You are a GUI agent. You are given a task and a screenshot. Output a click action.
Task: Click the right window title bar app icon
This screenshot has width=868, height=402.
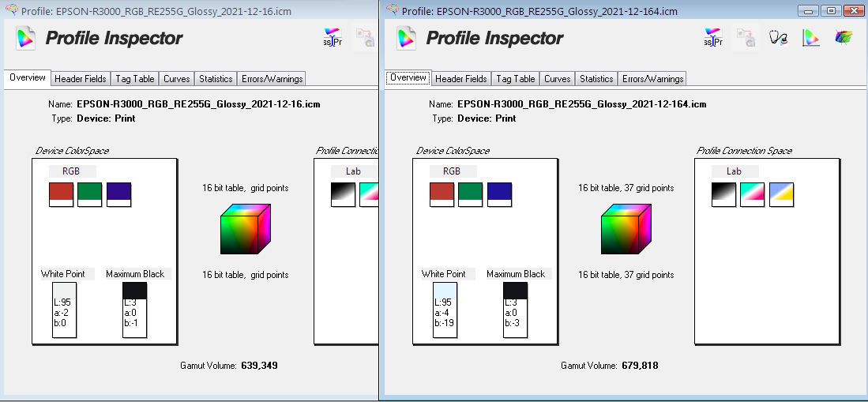click(x=392, y=9)
